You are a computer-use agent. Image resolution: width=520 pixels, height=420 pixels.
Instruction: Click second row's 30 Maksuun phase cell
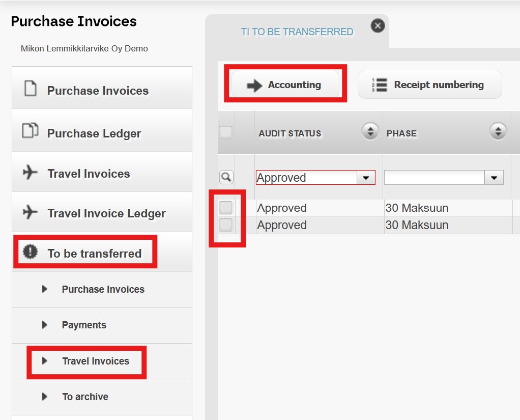pos(448,225)
